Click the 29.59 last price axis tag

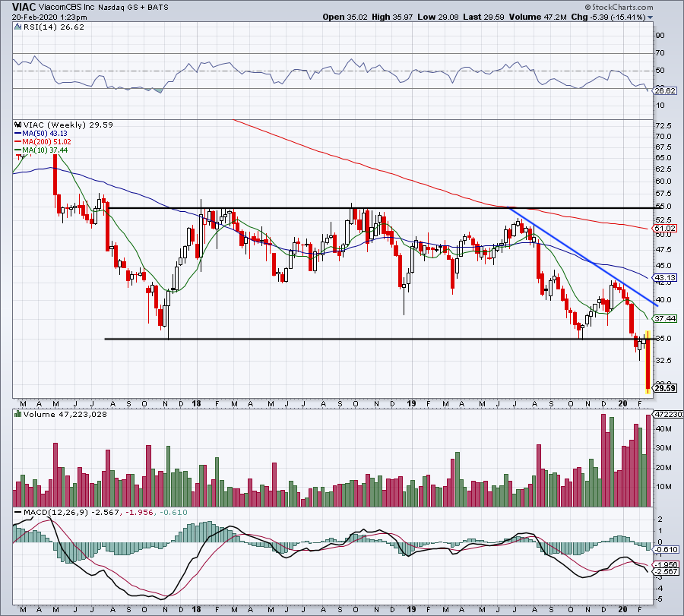click(x=665, y=388)
